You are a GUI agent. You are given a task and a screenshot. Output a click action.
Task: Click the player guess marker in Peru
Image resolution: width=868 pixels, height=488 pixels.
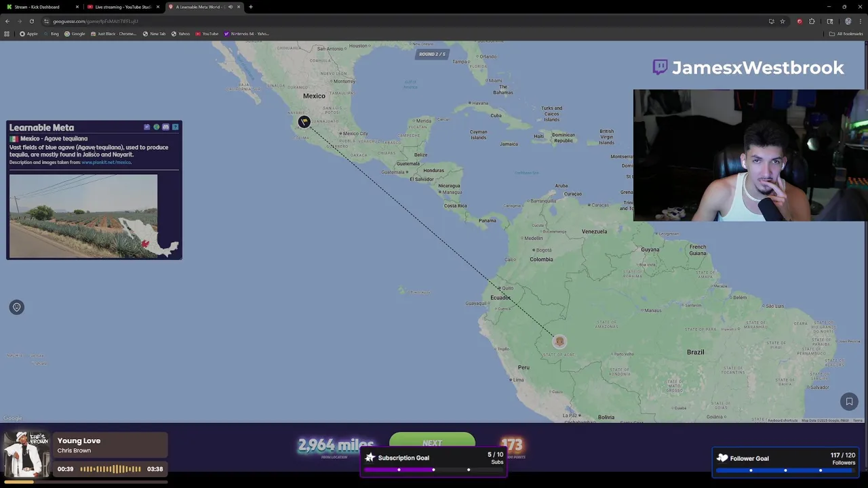coord(559,341)
